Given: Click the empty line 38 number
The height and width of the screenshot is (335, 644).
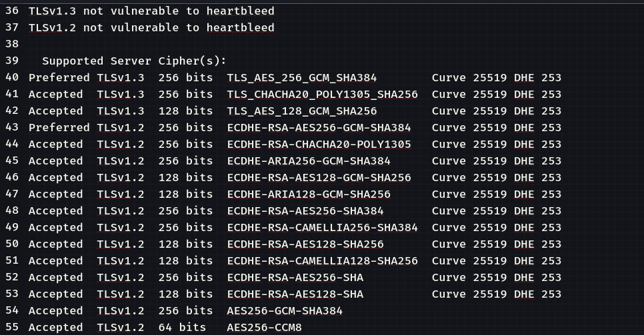Looking at the screenshot, I should click(x=11, y=44).
